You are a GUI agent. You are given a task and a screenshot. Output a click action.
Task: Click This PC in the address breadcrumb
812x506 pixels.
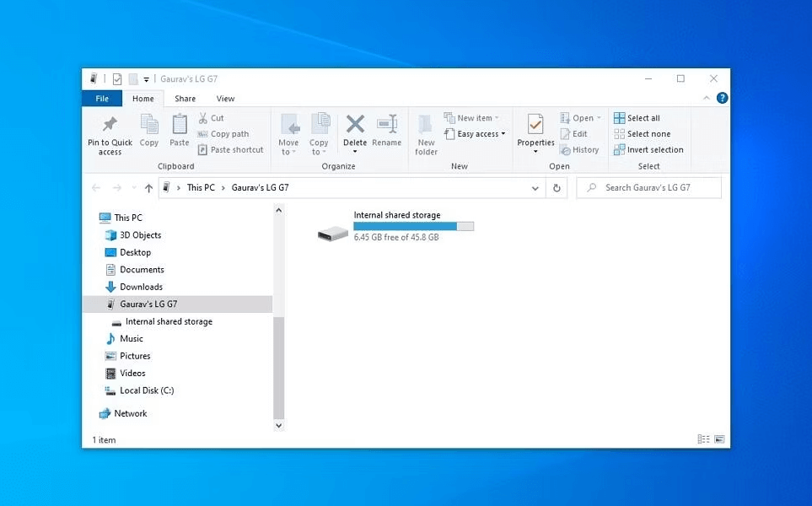201,188
